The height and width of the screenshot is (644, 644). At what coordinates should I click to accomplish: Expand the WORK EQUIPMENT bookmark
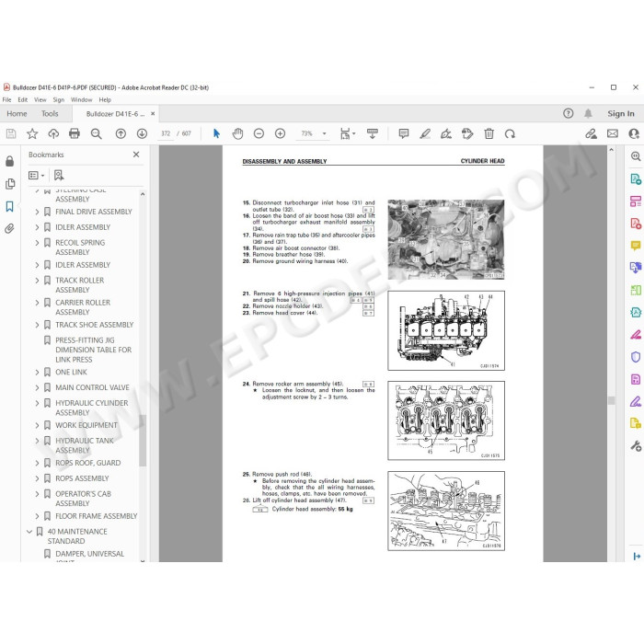pyautogui.click(x=37, y=425)
